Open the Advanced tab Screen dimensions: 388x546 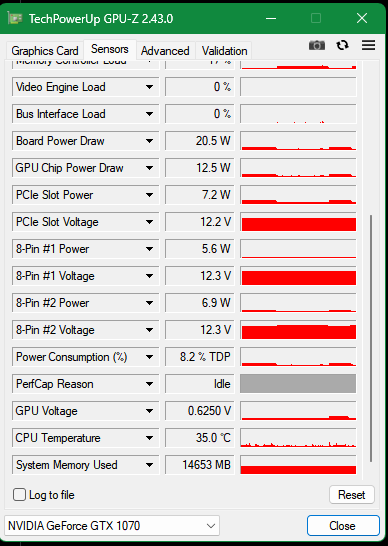(165, 51)
